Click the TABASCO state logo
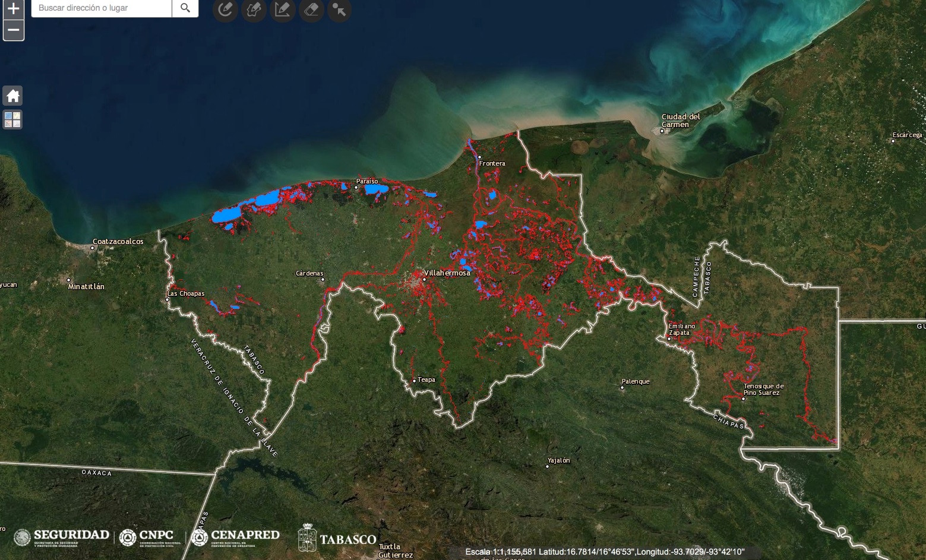926x560 pixels. [x=337, y=539]
